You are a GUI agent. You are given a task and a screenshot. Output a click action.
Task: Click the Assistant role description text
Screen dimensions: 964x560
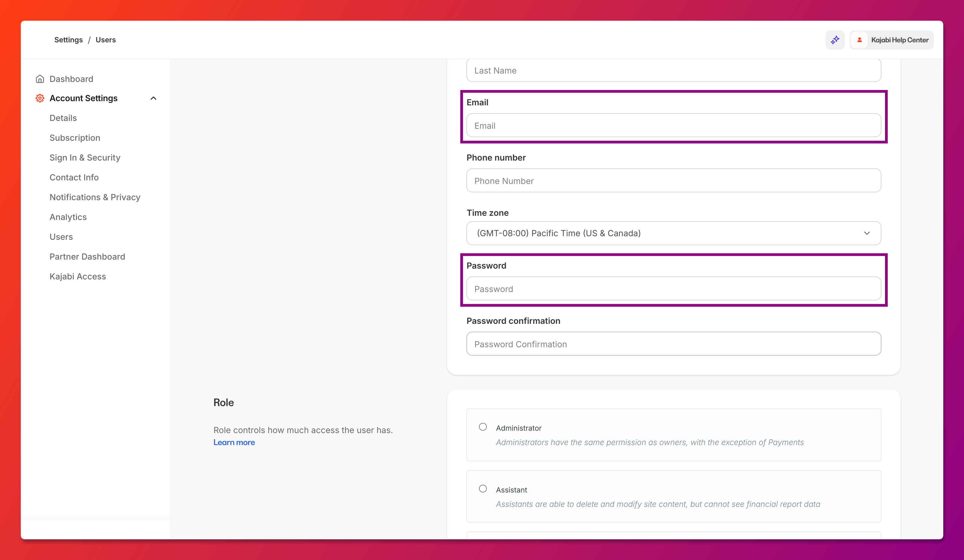tap(658, 504)
